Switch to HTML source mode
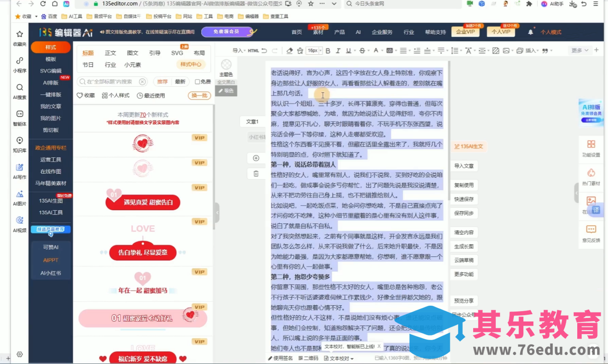 (253, 50)
